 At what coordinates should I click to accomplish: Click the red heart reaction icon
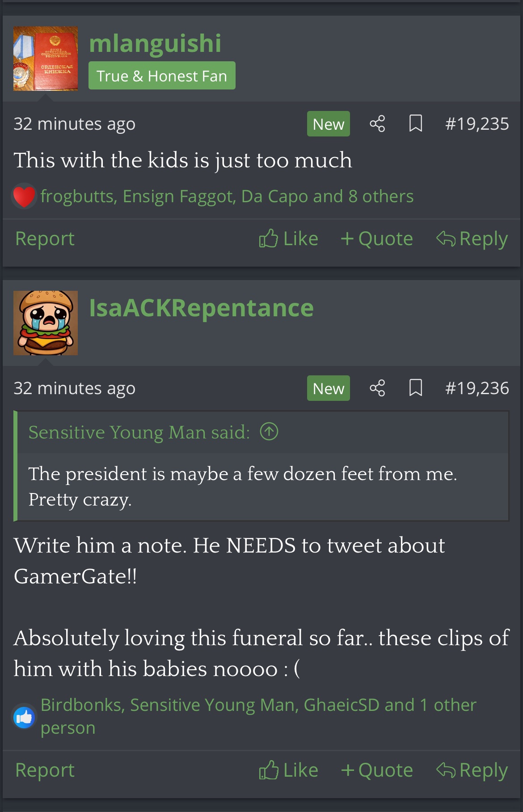(x=24, y=196)
